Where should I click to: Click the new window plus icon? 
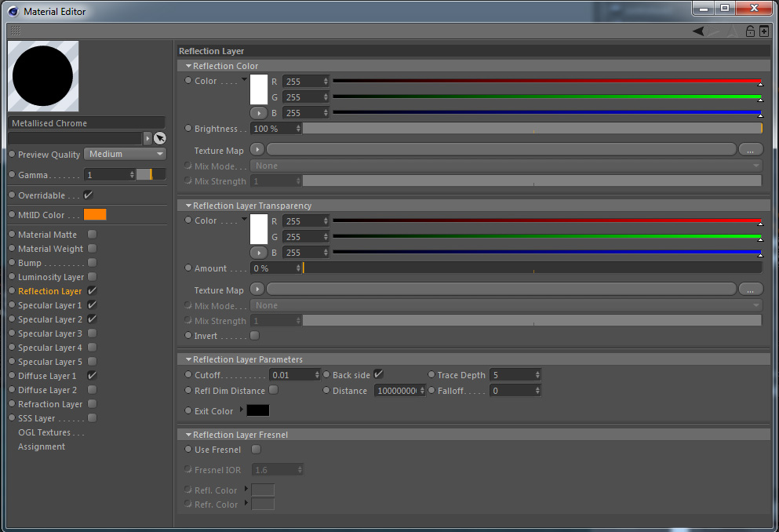pos(764,31)
